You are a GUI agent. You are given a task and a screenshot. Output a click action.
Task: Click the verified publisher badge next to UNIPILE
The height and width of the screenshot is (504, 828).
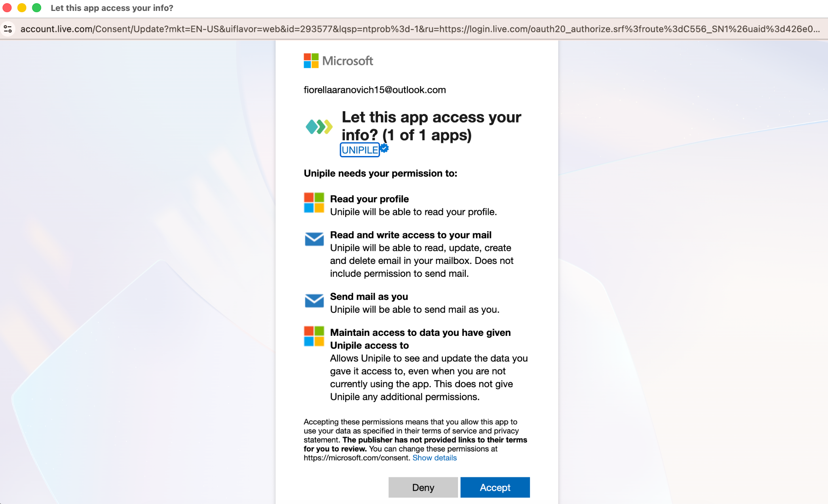384,148
